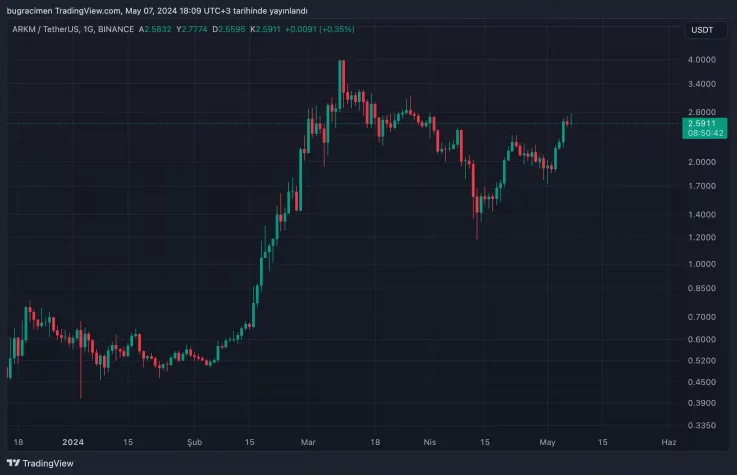Click the 1.0000 price axis label
This screenshot has width=737, height=475.
pyautogui.click(x=701, y=265)
